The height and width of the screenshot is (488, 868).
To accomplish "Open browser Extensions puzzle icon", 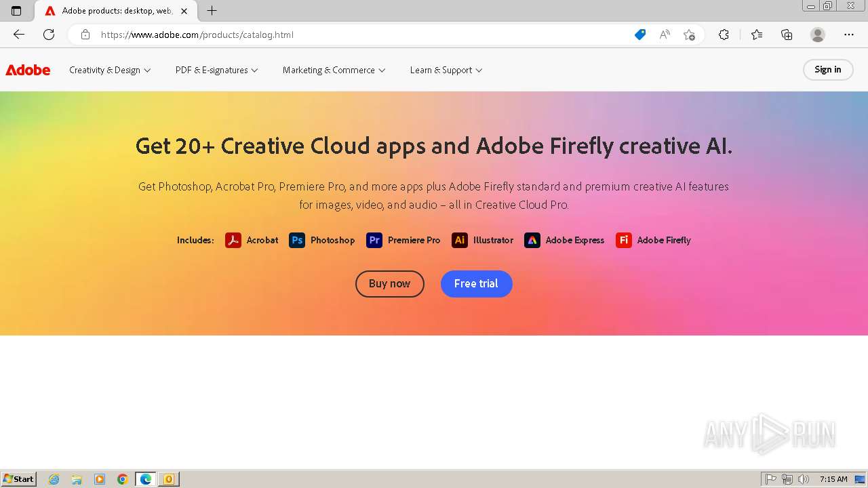I will point(724,35).
